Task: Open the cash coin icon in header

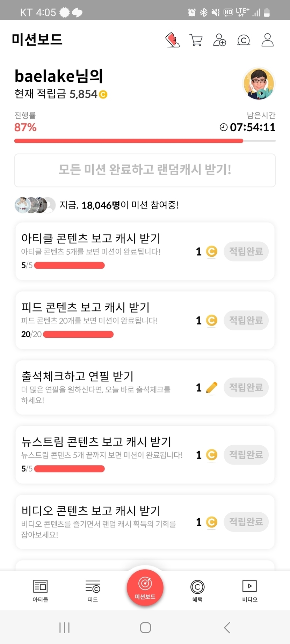Action: coord(244,40)
